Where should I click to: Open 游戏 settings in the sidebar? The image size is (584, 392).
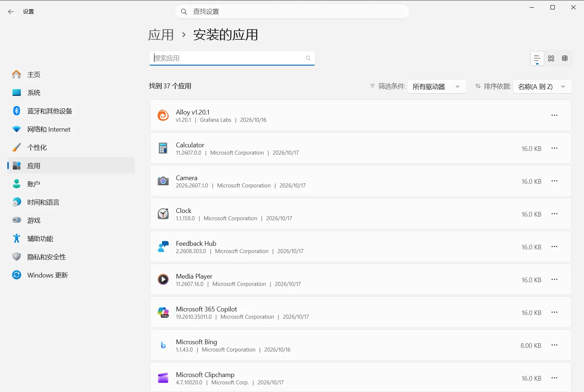coord(71,220)
